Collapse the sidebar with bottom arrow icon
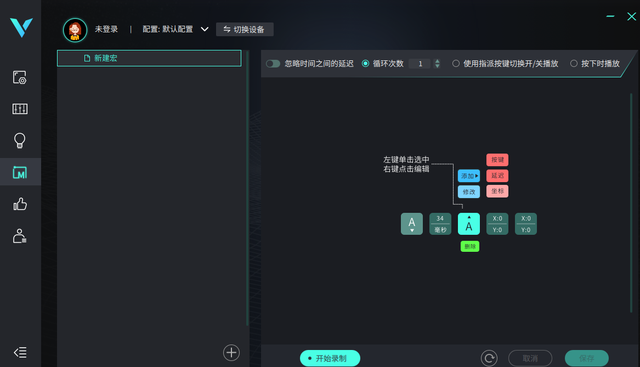This screenshot has width=640, height=367. pyautogui.click(x=20, y=352)
